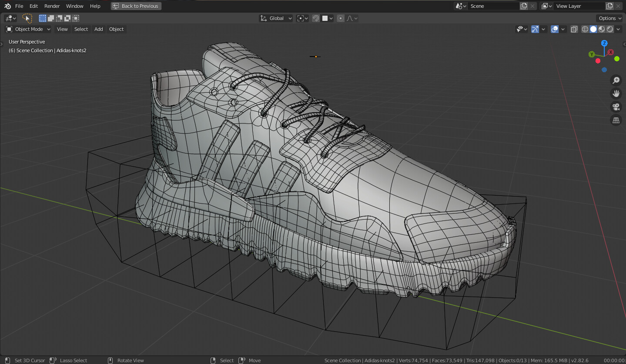Click Z axis on navigation gizmo
This screenshot has height=364, width=626.
click(604, 43)
